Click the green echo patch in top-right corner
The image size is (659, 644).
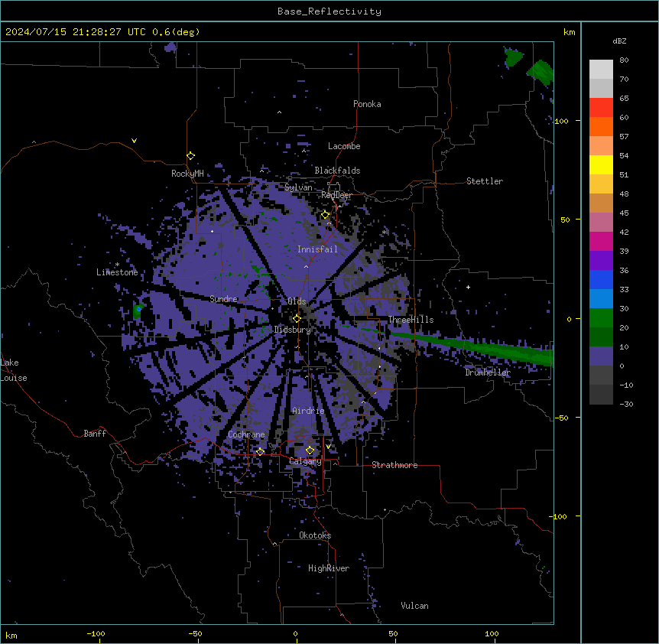[x=540, y=73]
